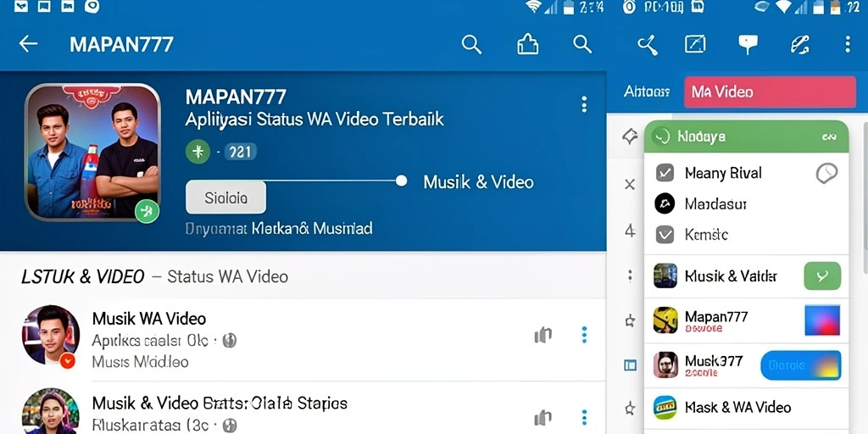Open the first search magnifier icon
The image size is (868, 434).
(471, 44)
